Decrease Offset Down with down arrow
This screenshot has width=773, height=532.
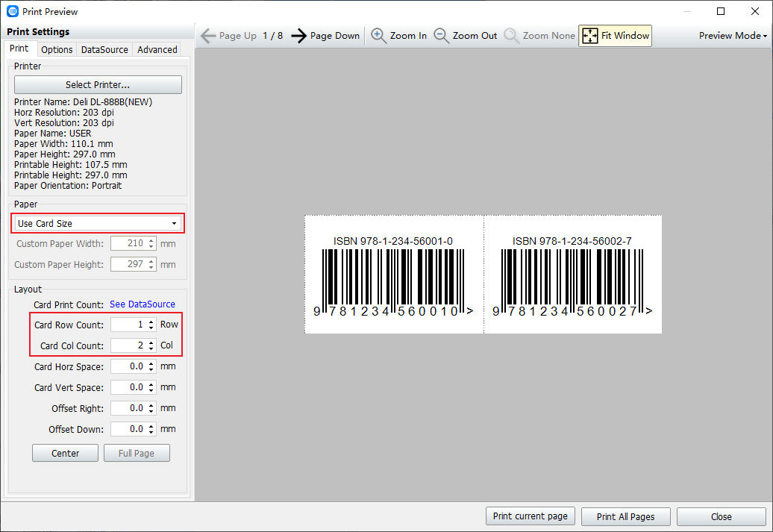[151, 433]
